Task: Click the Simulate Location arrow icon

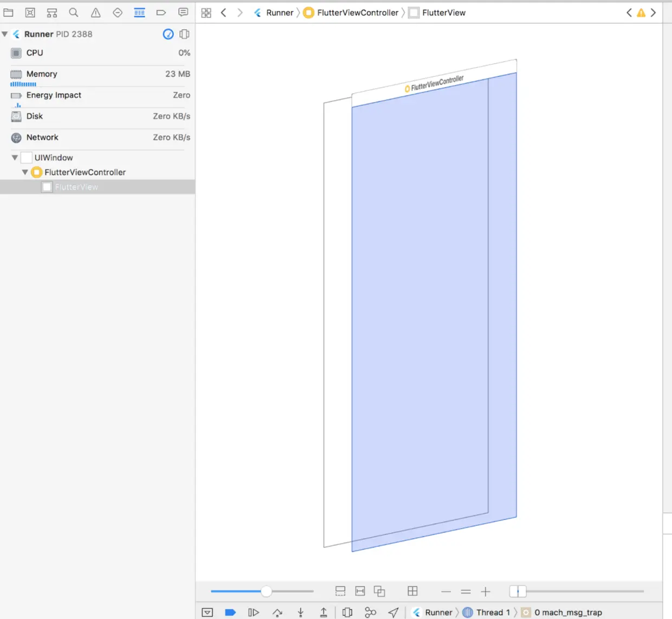Action: (394, 613)
